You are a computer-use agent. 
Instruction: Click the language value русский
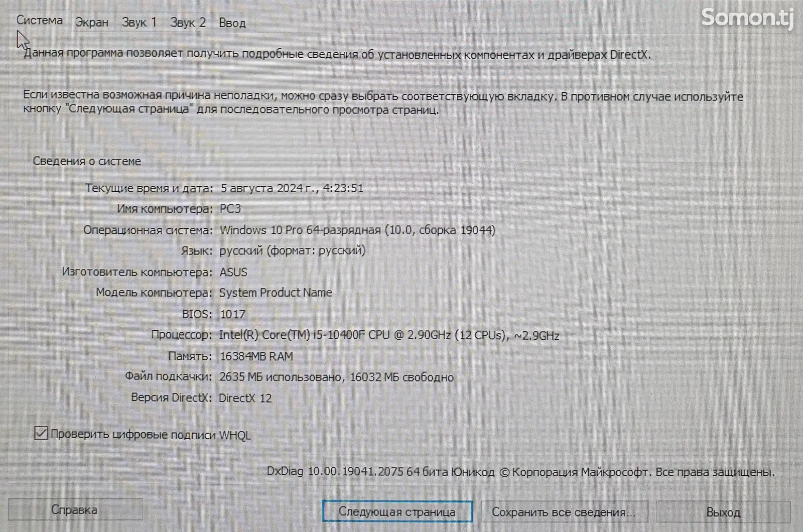293,250
